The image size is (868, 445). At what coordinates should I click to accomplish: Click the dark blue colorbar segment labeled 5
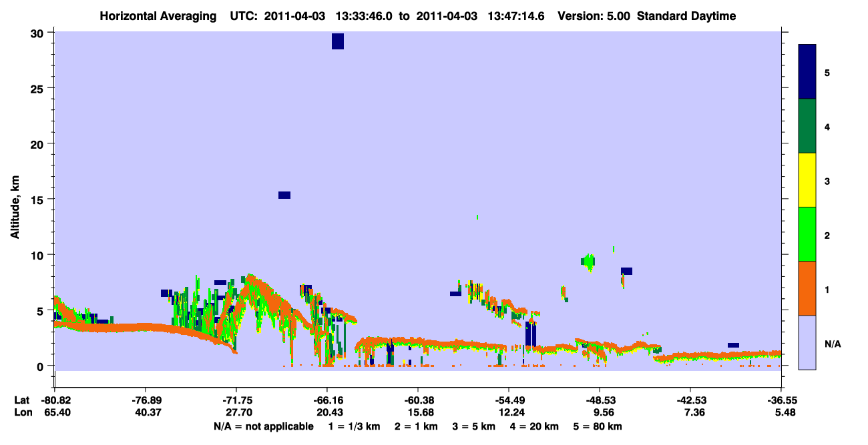[807, 72]
